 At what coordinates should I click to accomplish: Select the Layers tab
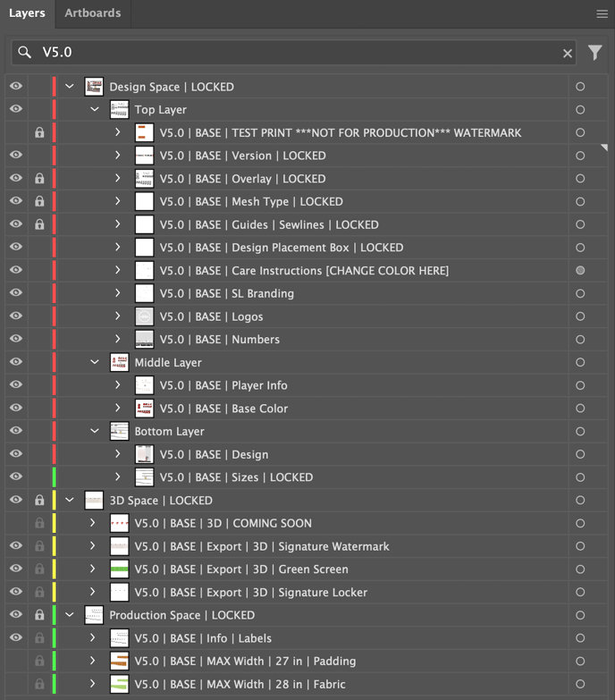pyautogui.click(x=27, y=13)
